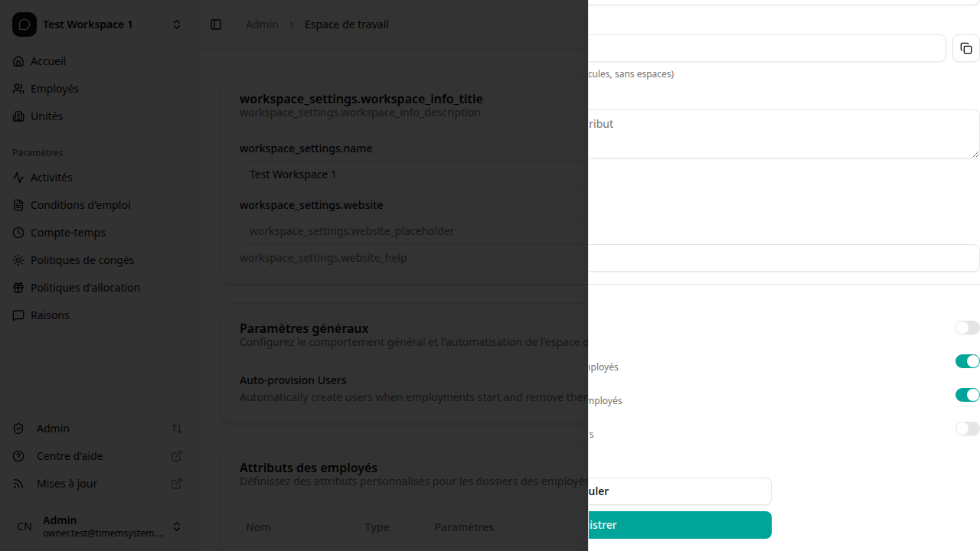
Task: Go to Politiques de congés
Action: (82, 260)
